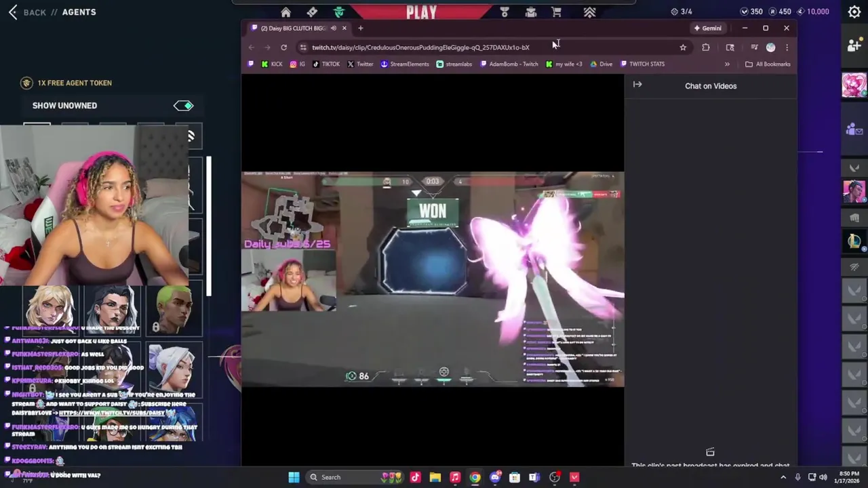Open the IG bookmark
The height and width of the screenshot is (488, 868).
[298, 64]
